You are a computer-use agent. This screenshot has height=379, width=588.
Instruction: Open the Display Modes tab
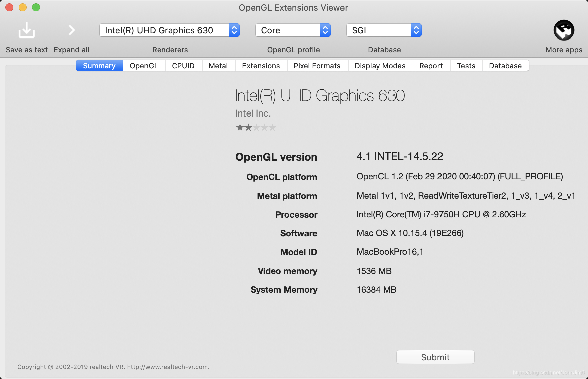pyautogui.click(x=380, y=66)
